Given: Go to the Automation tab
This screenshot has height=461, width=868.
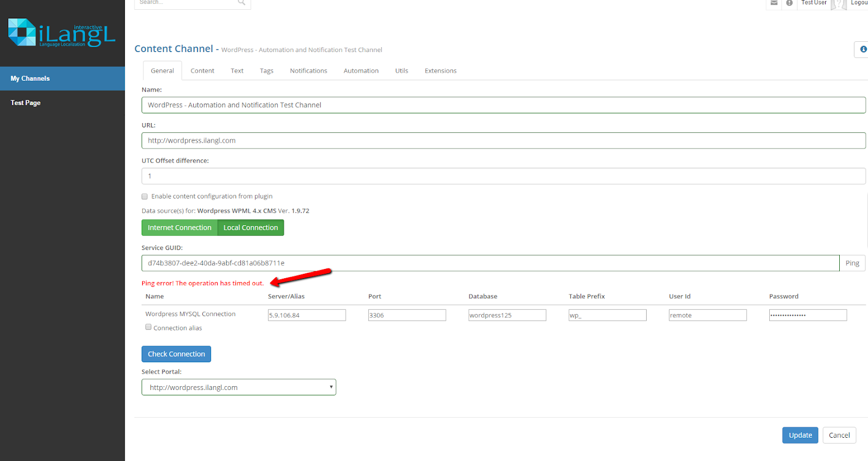Looking at the screenshot, I should pyautogui.click(x=361, y=71).
